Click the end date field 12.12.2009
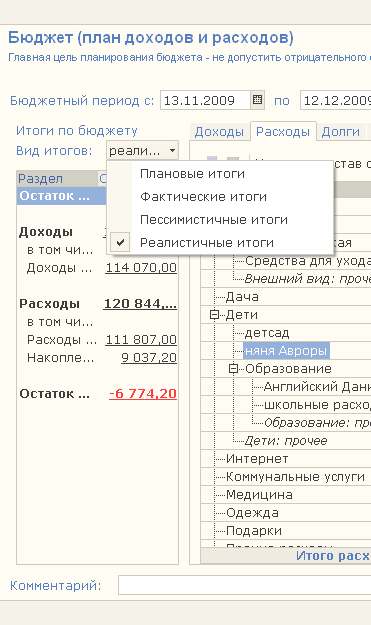371x625 pixels. click(x=336, y=100)
